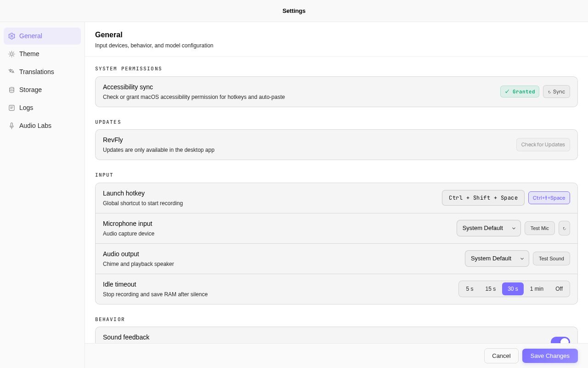Screen dimensions: 588x368
Task: Click the sun icon for Theme
Action: pyautogui.click(x=11, y=54)
